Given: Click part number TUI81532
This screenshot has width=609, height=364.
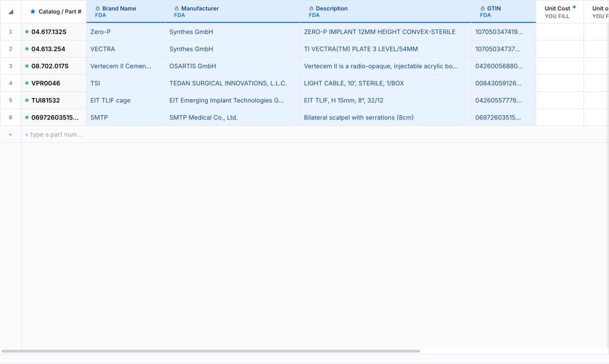Looking at the screenshot, I should pos(46,100).
